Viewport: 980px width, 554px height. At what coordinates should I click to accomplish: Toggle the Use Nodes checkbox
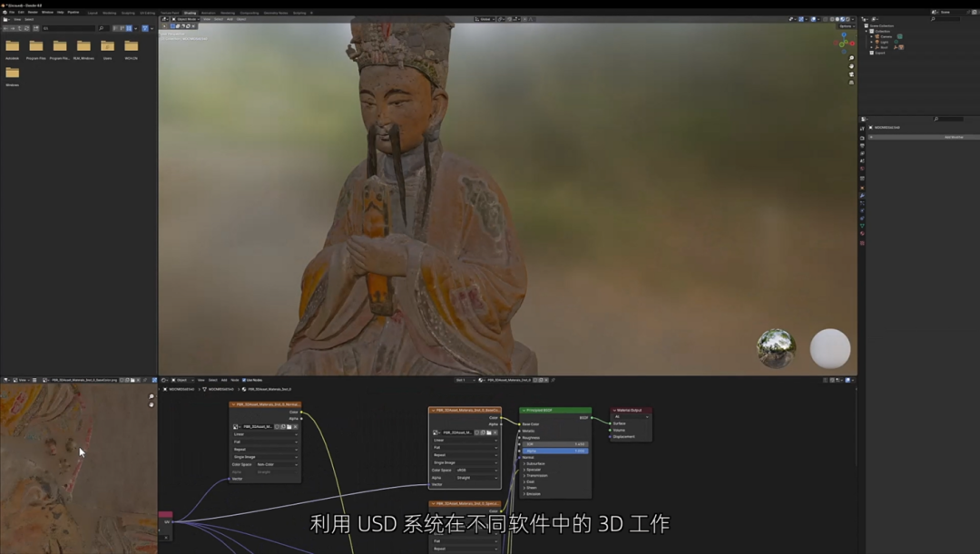coord(242,380)
